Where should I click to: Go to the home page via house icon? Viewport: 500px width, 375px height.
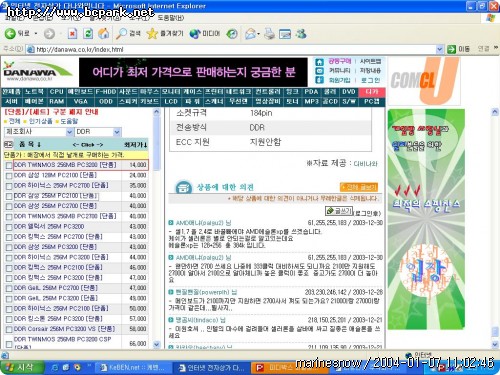pyautogui.click(x=104, y=33)
